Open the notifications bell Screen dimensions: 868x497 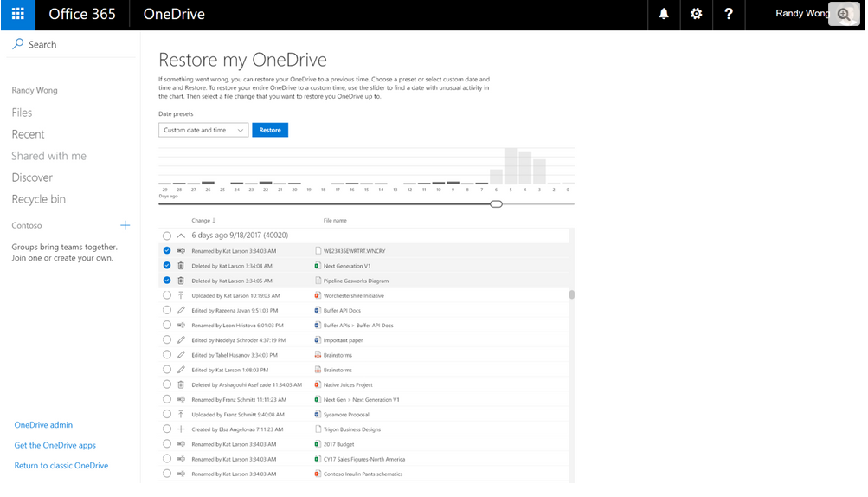tap(665, 15)
